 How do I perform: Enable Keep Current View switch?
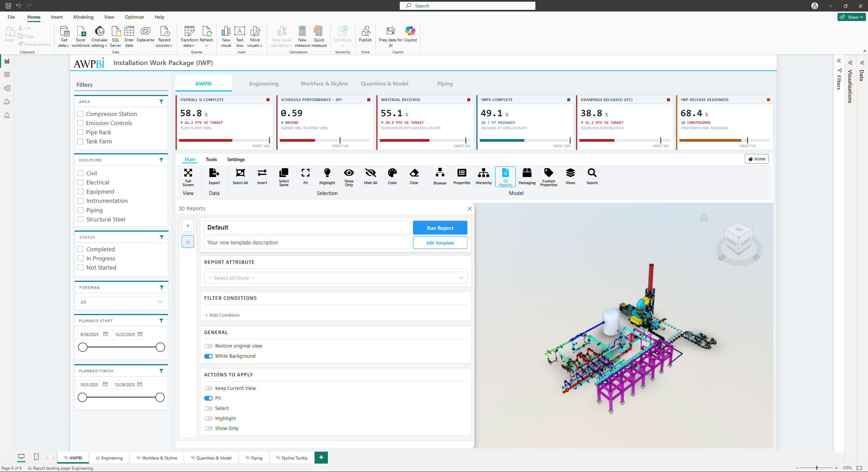click(208, 388)
